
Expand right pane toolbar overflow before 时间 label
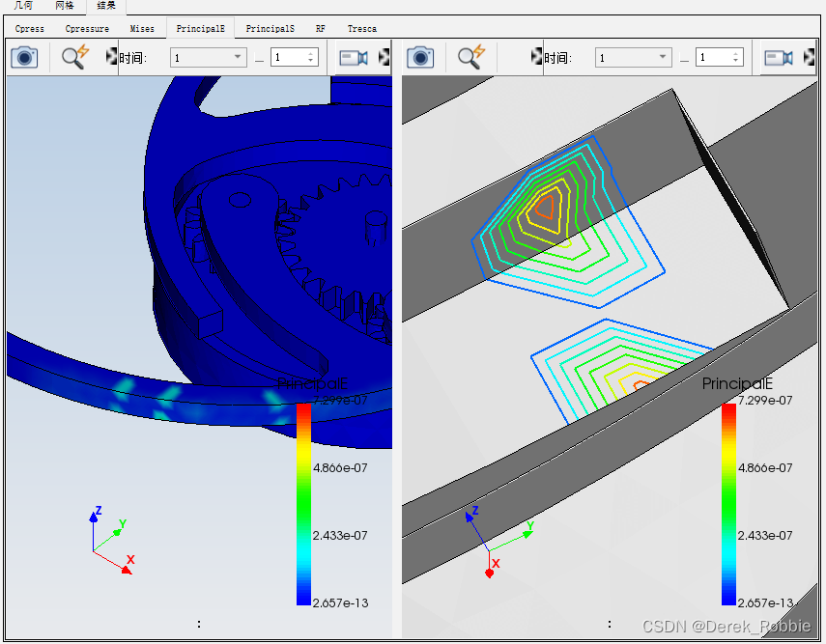[536, 56]
